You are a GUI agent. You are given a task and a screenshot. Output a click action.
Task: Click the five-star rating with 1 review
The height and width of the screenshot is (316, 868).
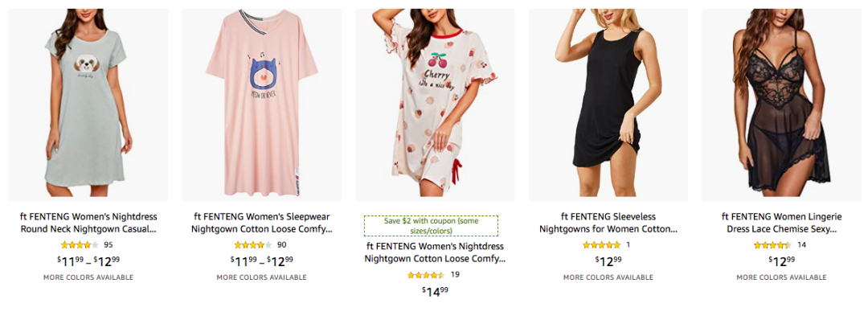point(602,244)
